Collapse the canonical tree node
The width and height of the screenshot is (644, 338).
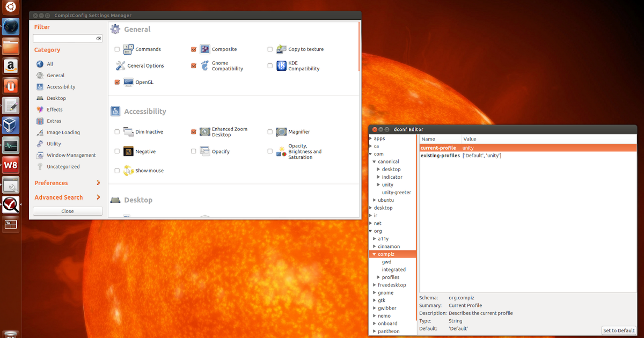click(x=375, y=161)
